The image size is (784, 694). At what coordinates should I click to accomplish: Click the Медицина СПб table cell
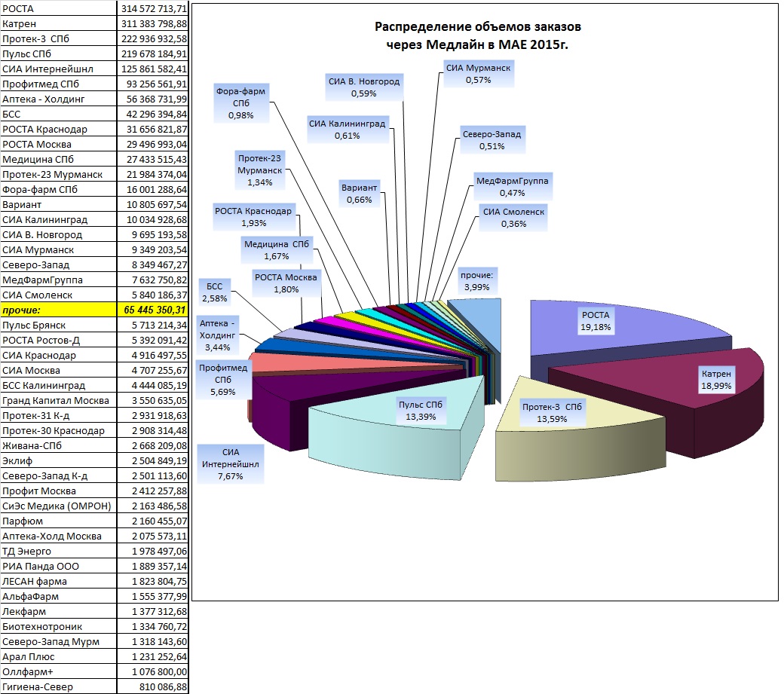point(59,159)
